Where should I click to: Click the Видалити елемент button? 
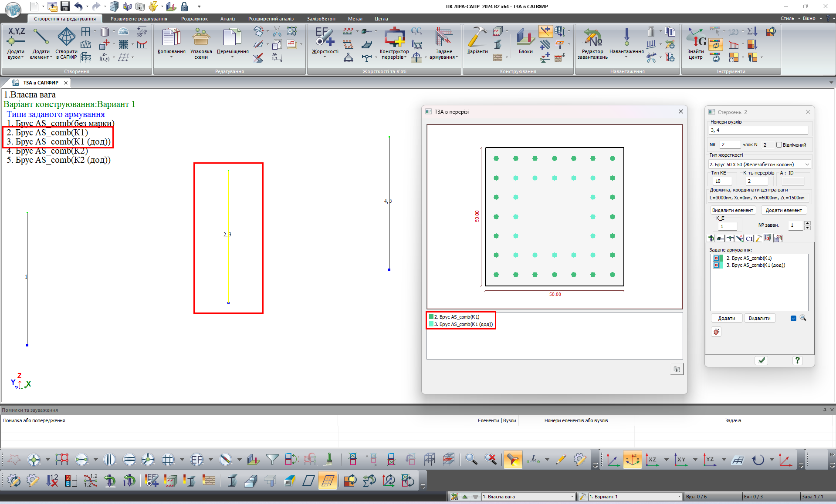(732, 210)
